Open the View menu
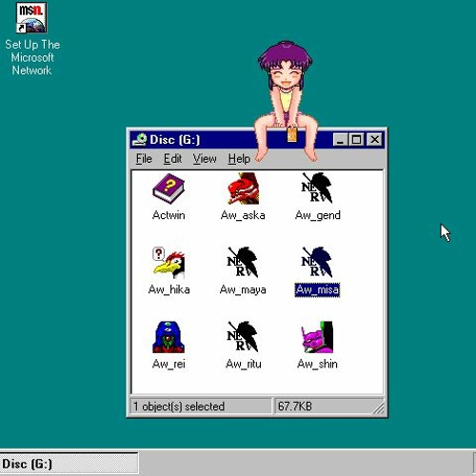Screen dimensions: 476x476 point(205,158)
